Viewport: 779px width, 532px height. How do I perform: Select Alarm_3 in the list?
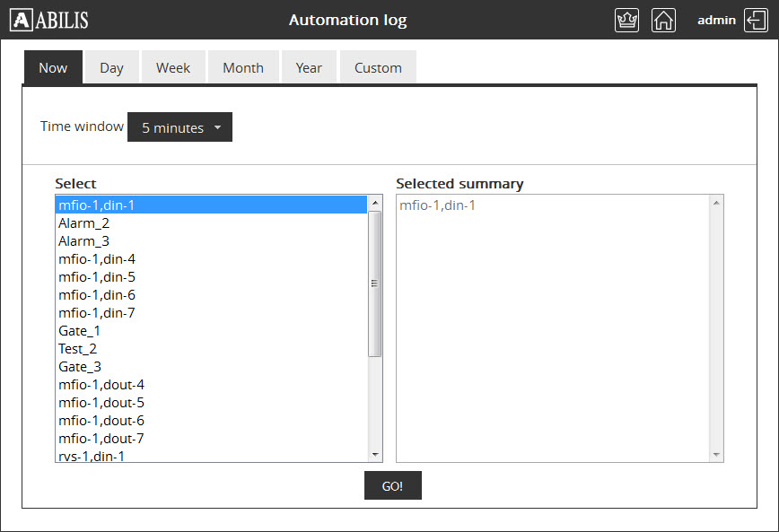coord(84,241)
